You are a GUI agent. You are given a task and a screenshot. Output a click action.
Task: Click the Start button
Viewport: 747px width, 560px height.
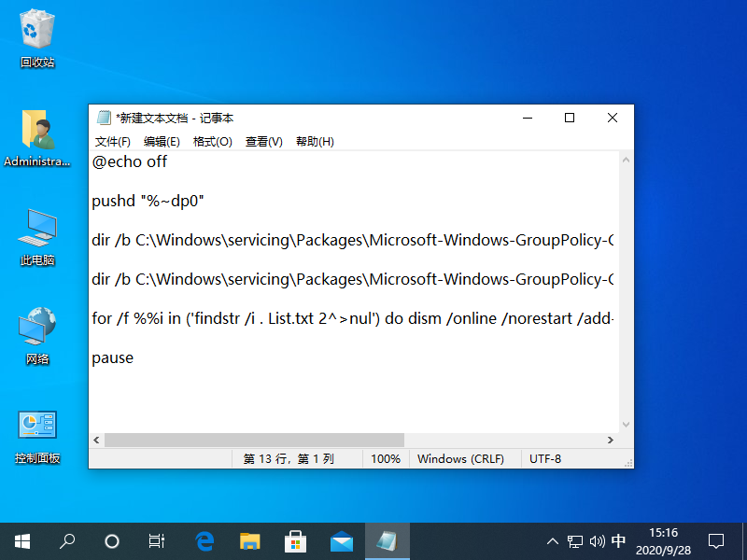click(21, 541)
